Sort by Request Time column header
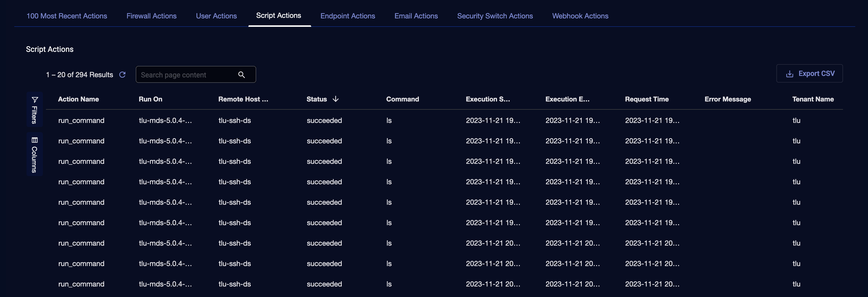Viewport: 868px width, 297px height. tap(647, 99)
